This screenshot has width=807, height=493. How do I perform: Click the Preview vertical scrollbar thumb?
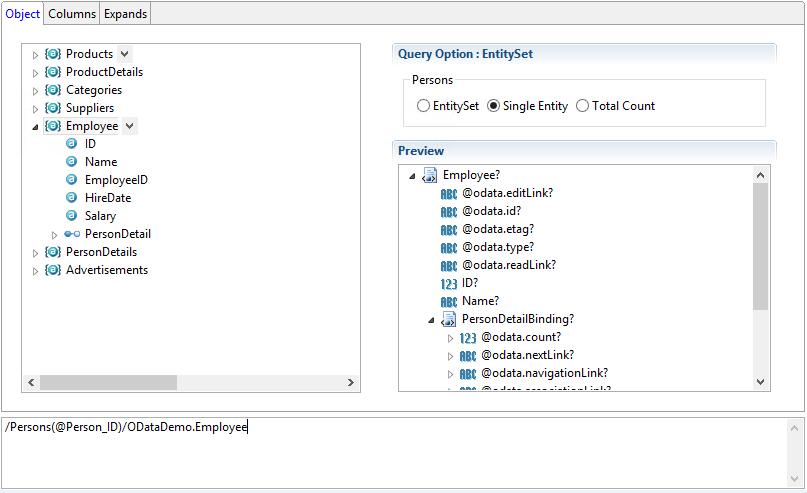760,245
